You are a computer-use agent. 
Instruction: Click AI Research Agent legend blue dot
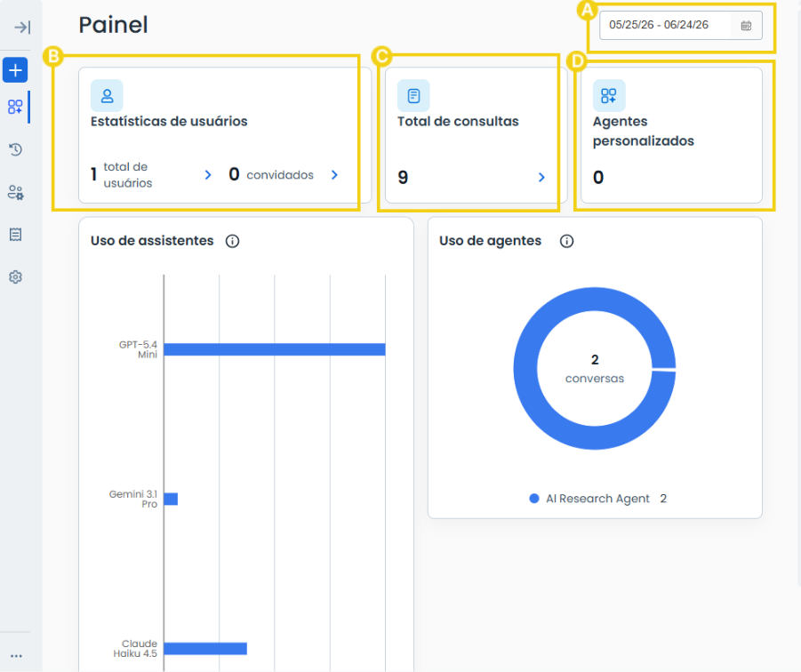tap(533, 499)
